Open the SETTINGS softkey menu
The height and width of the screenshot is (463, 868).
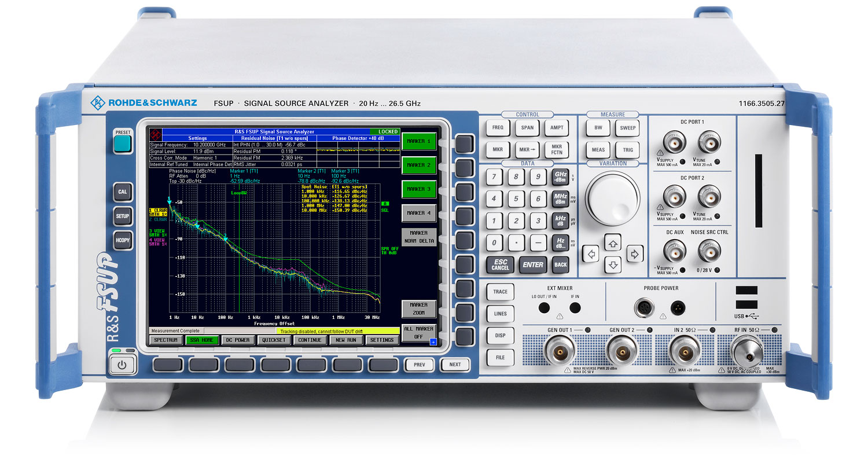click(x=382, y=340)
